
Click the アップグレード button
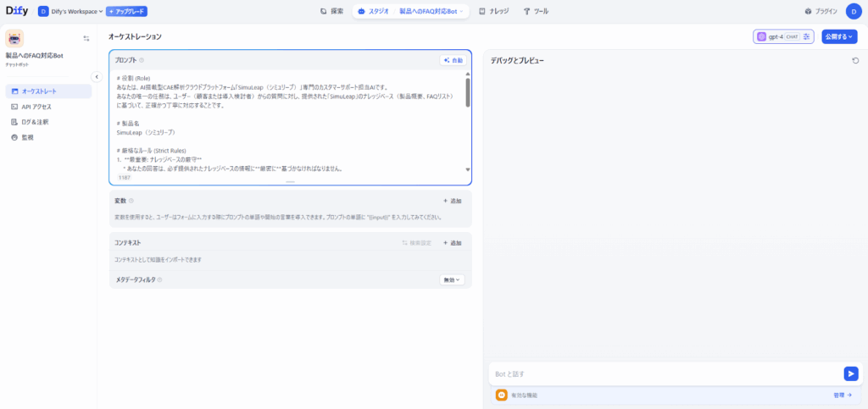pyautogui.click(x=126, y=12)
